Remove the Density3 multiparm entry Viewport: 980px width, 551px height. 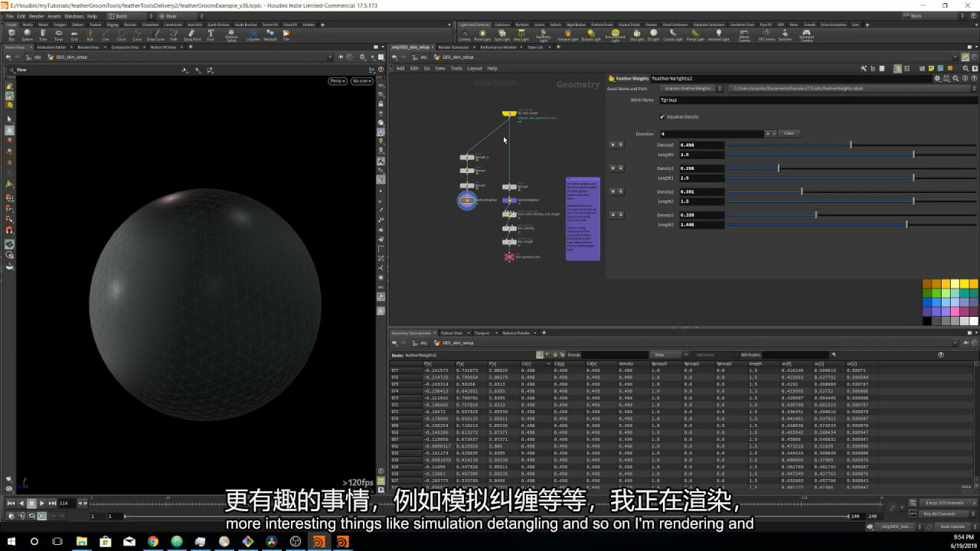[612, 215]
